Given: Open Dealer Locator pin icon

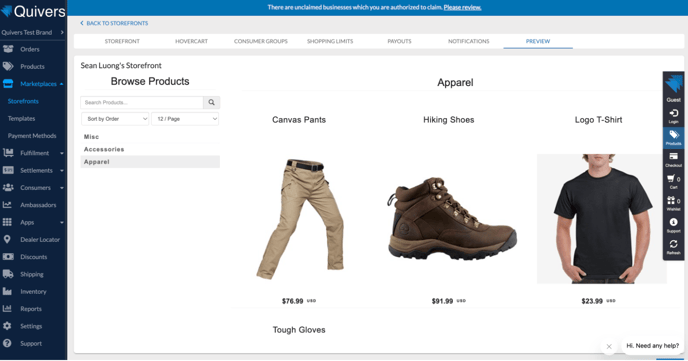Looking at the screenshot, I should click(x=7, y=239).
